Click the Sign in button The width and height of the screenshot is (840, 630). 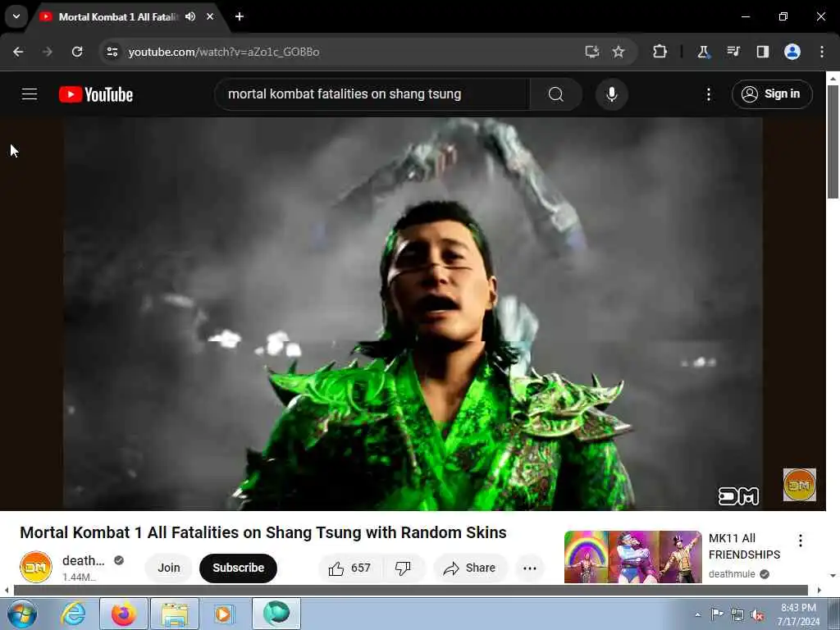(x=772, y=94)
